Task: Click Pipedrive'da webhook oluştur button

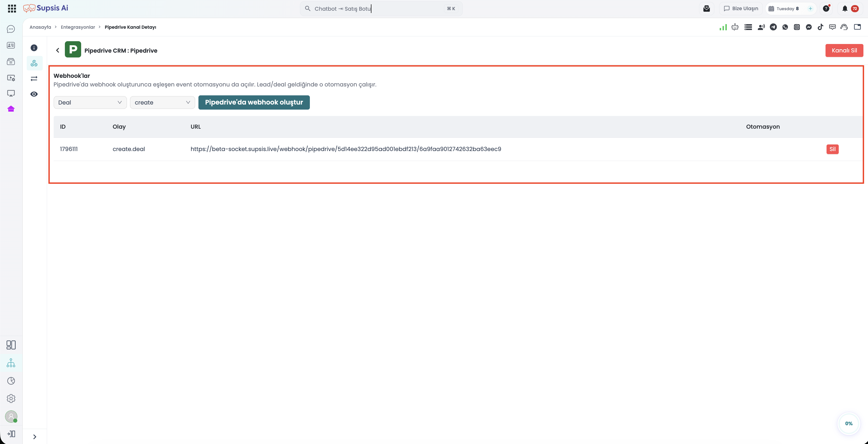Action: (x=254, y=102)
